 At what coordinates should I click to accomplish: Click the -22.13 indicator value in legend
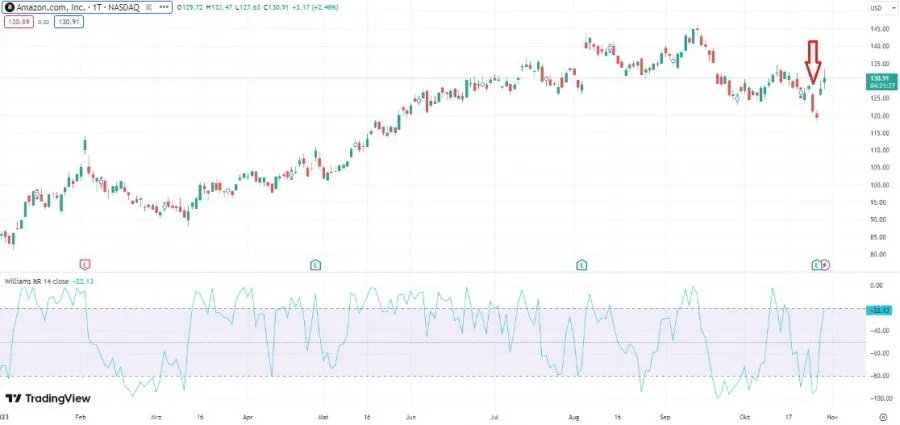click(84, 281)
